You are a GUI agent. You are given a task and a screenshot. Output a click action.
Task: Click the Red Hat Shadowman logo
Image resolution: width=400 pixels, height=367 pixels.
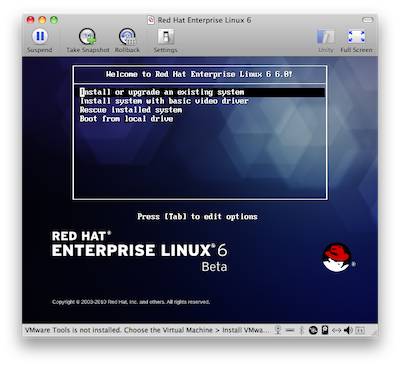[337, 257]
